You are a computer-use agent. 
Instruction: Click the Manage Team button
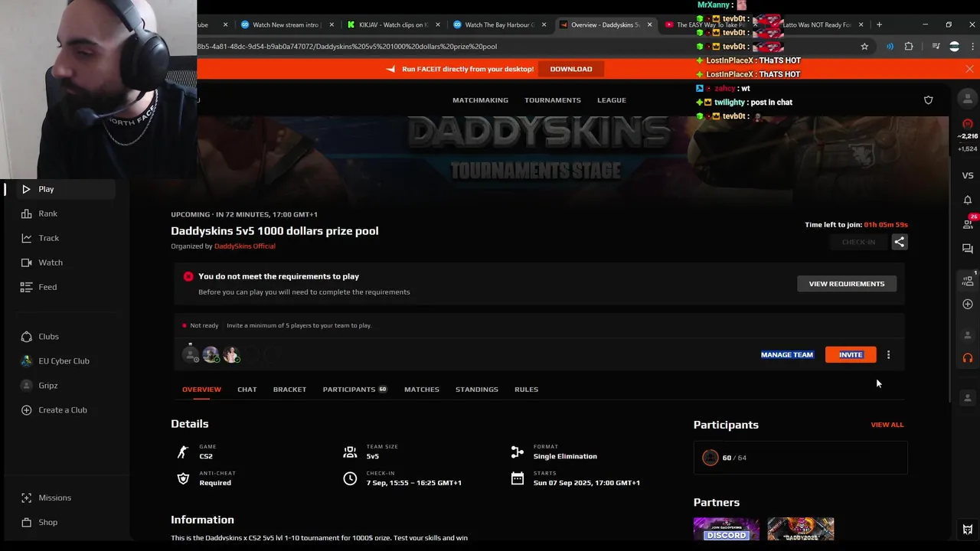[787, 355]
